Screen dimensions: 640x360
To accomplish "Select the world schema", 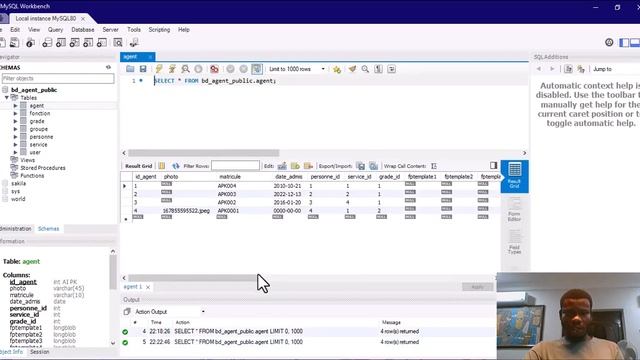I will (18, 199).
